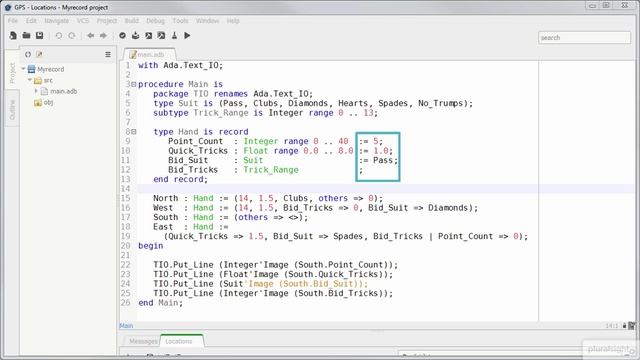The width and height of the screenshot is (640, 360).
Task: Click 'with Ada.Text_IO;' on line 1
Action: [181, 65]
